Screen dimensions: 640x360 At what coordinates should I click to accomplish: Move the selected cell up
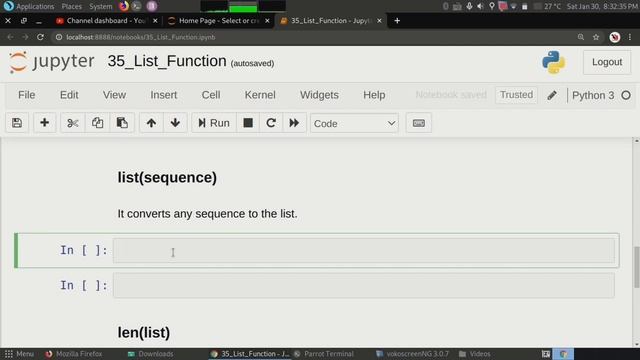point(151,123)
